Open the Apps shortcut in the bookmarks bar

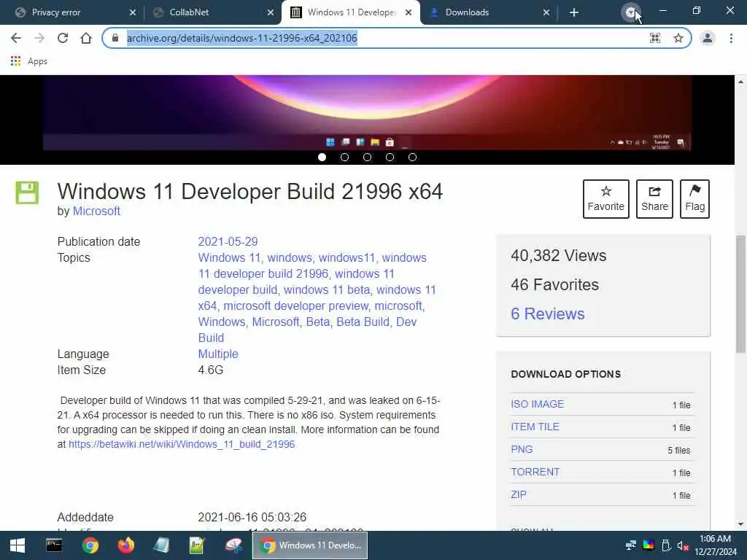pos(28,61)
